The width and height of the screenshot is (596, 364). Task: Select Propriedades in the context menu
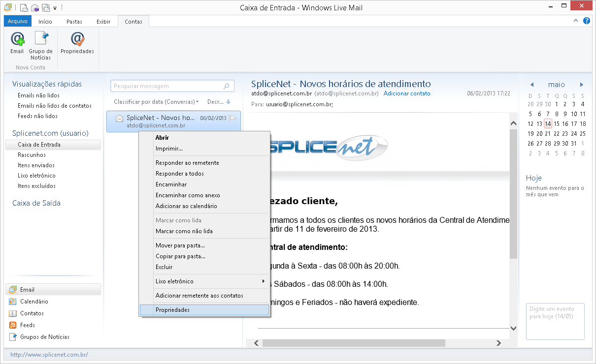(205, 310)
